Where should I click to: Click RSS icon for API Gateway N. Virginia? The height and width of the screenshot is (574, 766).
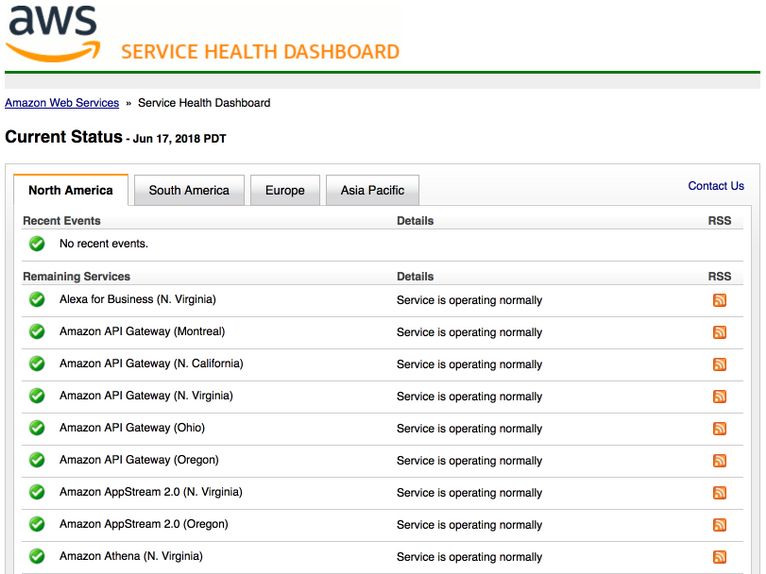[719, 396]
